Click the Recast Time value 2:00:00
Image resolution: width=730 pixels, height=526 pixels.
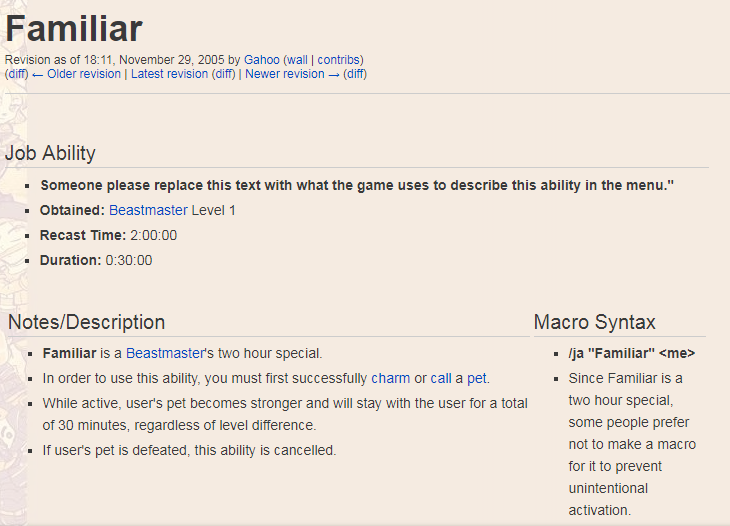click(154, 236)
